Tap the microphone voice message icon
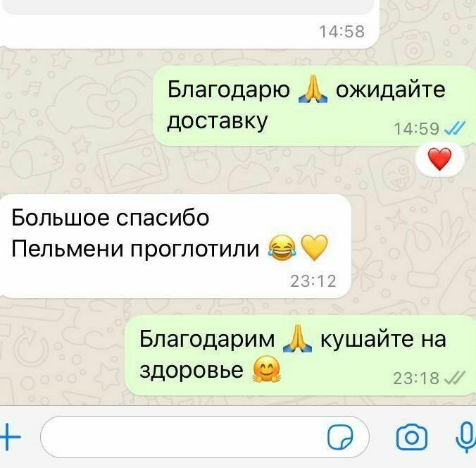The image size is (476, 468). (x=466, y=438)
